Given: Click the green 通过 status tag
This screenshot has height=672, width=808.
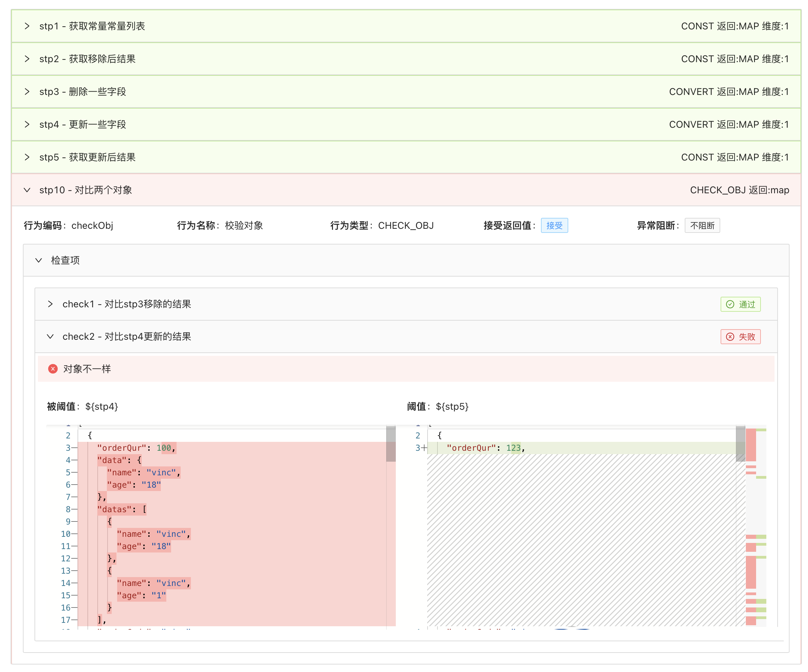Looking at the screenshot, I should [x=740, y=304].
